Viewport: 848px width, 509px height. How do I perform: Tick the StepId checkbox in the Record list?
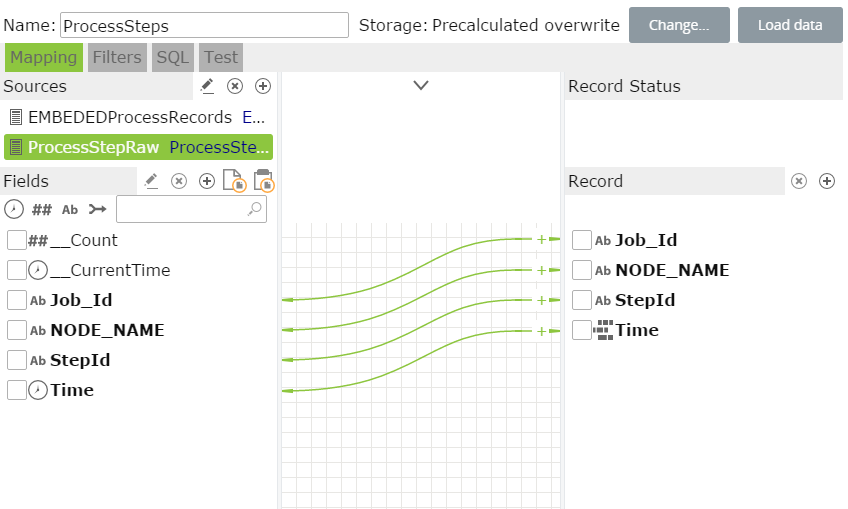(582, 300)
